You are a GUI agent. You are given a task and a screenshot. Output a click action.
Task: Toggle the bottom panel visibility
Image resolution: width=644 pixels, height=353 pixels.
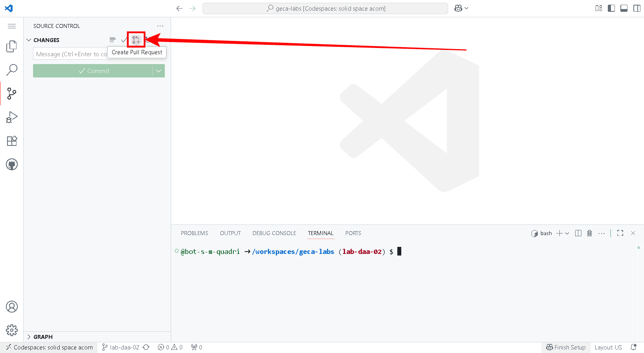click(x=624, y=8)
